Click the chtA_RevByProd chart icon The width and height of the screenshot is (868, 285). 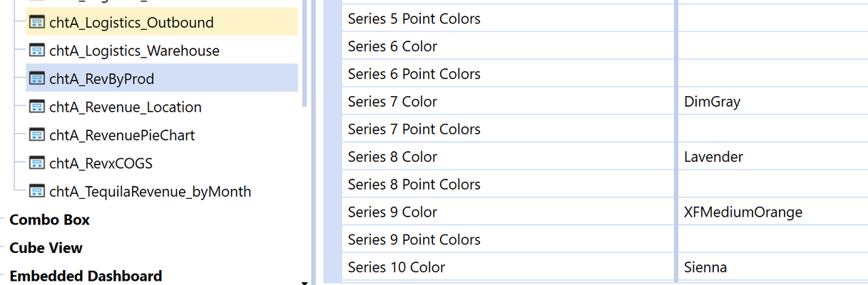point(37,78)
